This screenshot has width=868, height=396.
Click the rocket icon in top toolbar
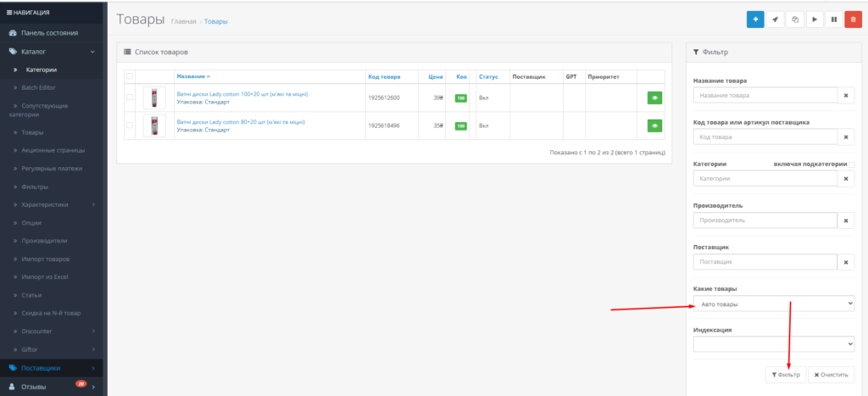coord(776,20)
